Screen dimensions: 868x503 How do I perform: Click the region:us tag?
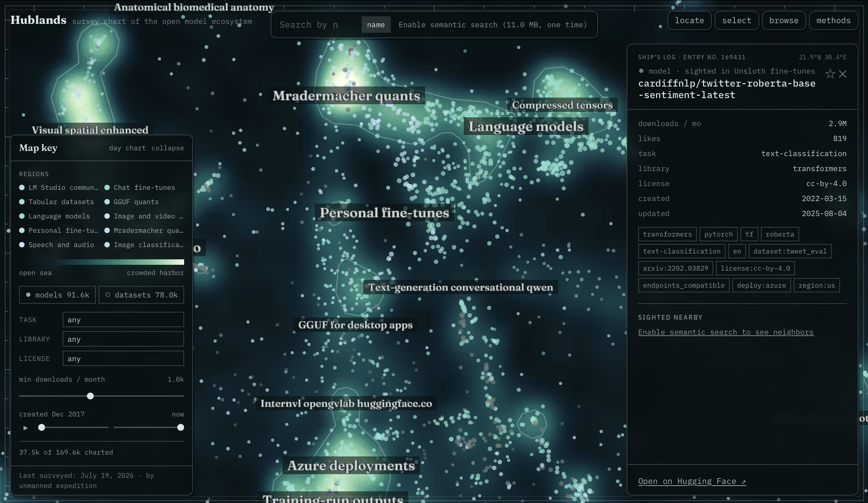(x=817, y=285)
